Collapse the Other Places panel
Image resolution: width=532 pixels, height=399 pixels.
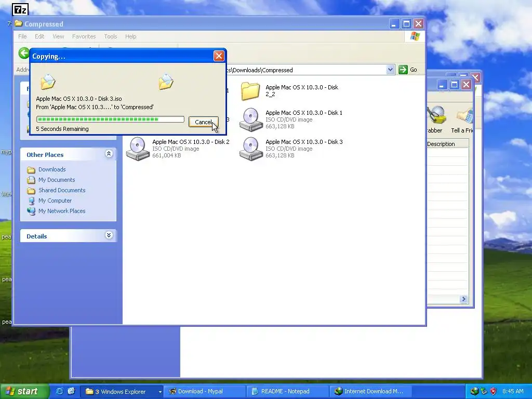(109, 154)
